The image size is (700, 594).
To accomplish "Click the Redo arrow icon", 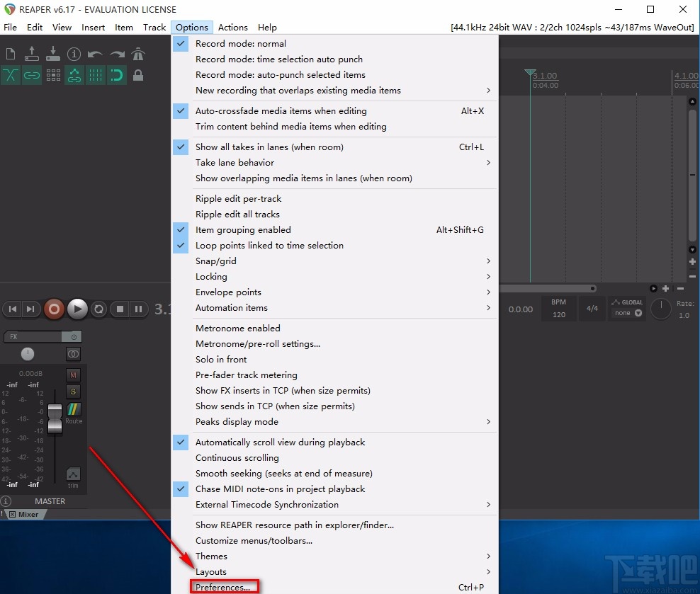I will click(117, 54).
